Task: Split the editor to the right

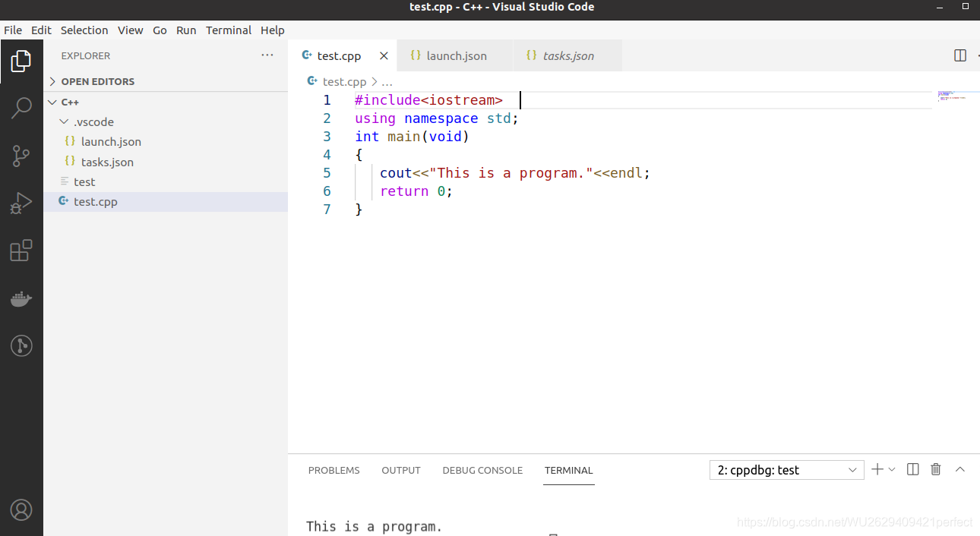Action: [960, 55]
